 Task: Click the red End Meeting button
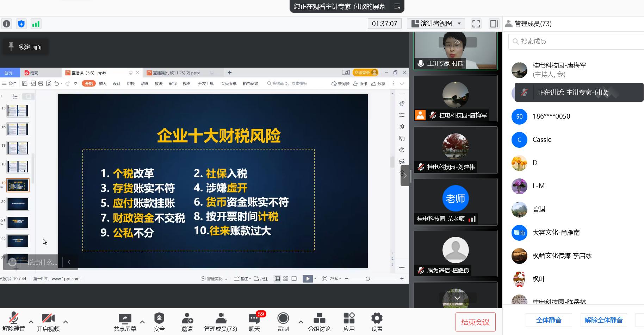coord(475,322)
